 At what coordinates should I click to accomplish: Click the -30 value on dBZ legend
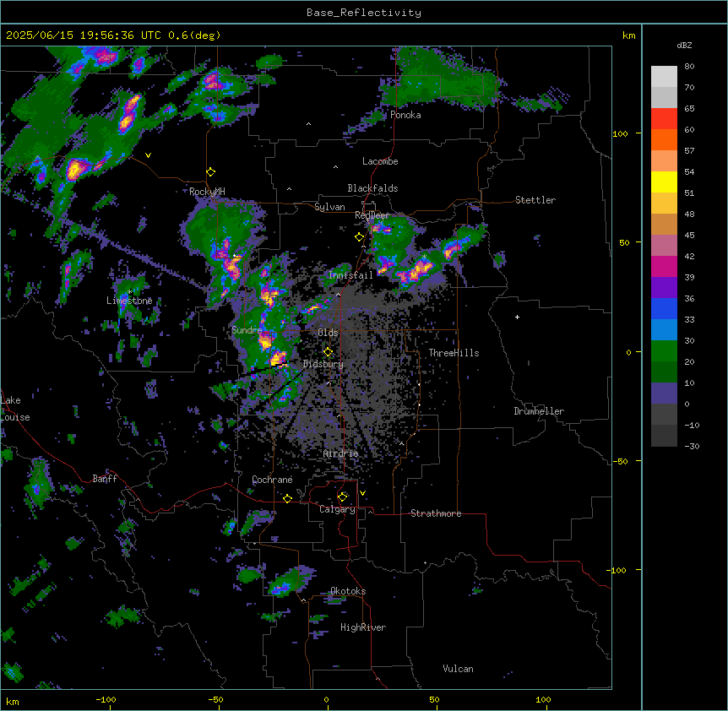(x=692, y=446)
